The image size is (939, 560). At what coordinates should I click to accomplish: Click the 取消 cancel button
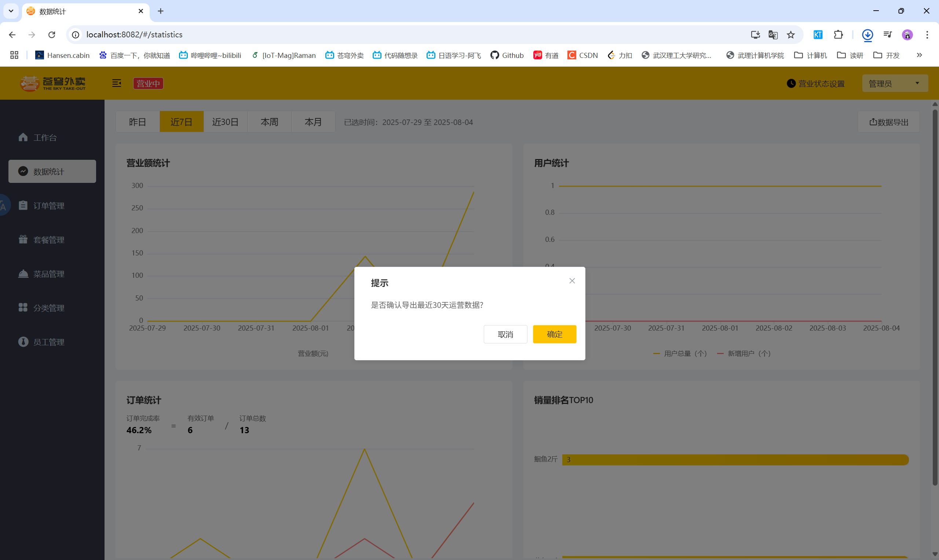click(505, 334)
